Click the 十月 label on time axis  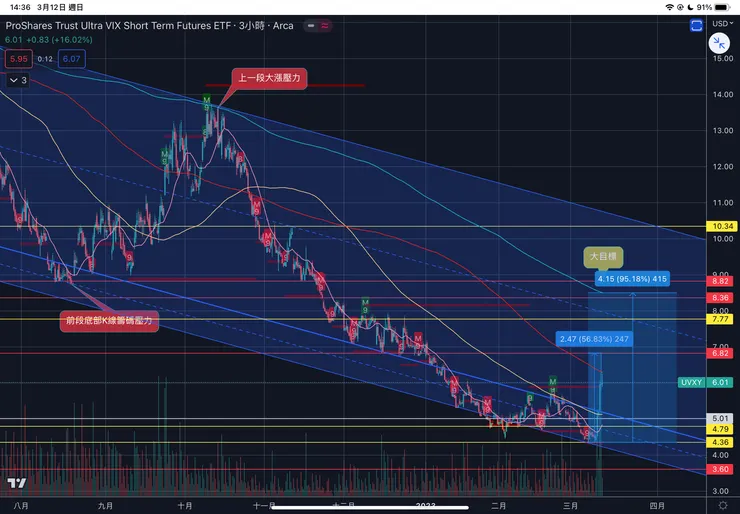point(185,506)
